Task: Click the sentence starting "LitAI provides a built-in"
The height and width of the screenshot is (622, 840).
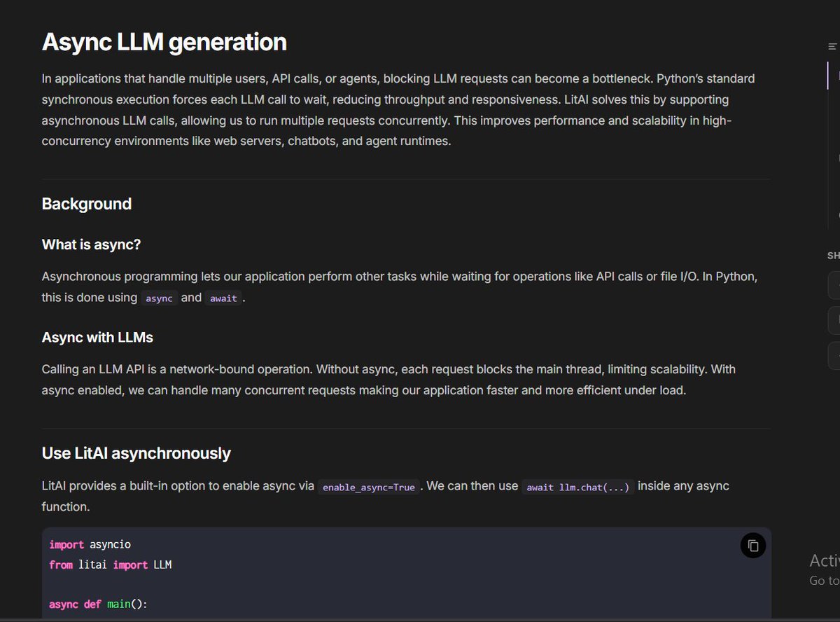Action: tap(386, 496)
